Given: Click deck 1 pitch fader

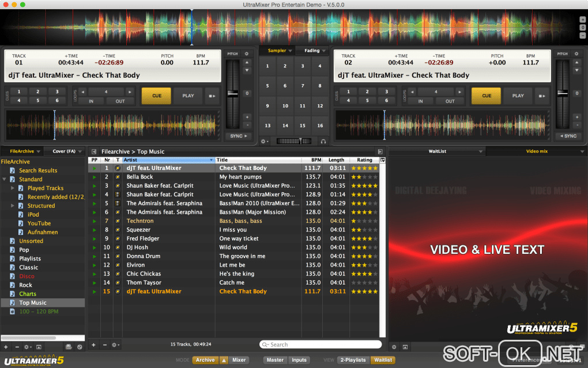Looking at the screenshot, I should pyautogui.click(x=232, y=94).
